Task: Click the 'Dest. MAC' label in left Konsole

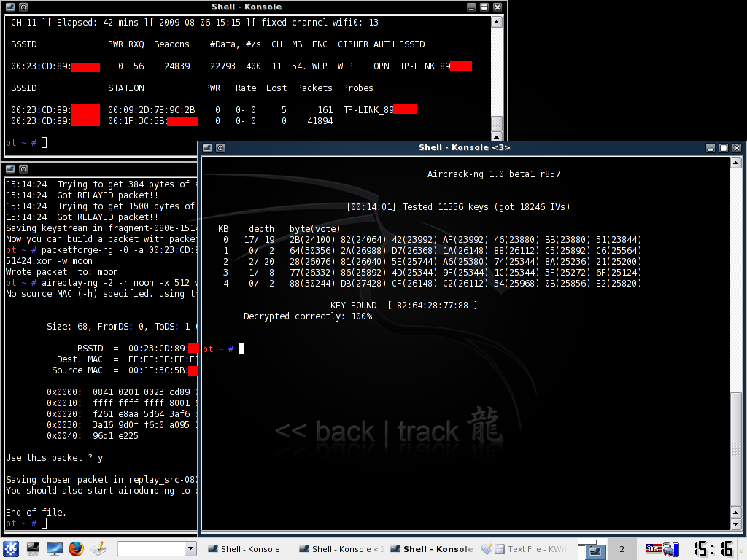Action: (x=80, y=359)
